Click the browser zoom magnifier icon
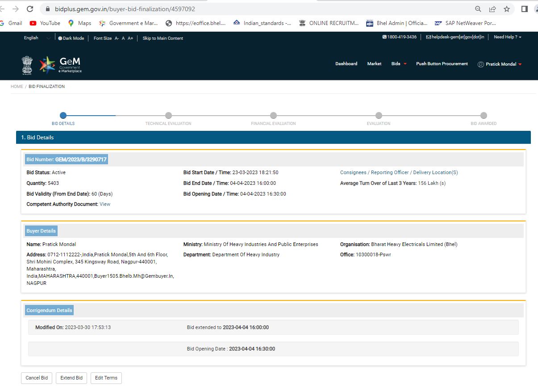This screenshot has height=392, width=538. 478,9
